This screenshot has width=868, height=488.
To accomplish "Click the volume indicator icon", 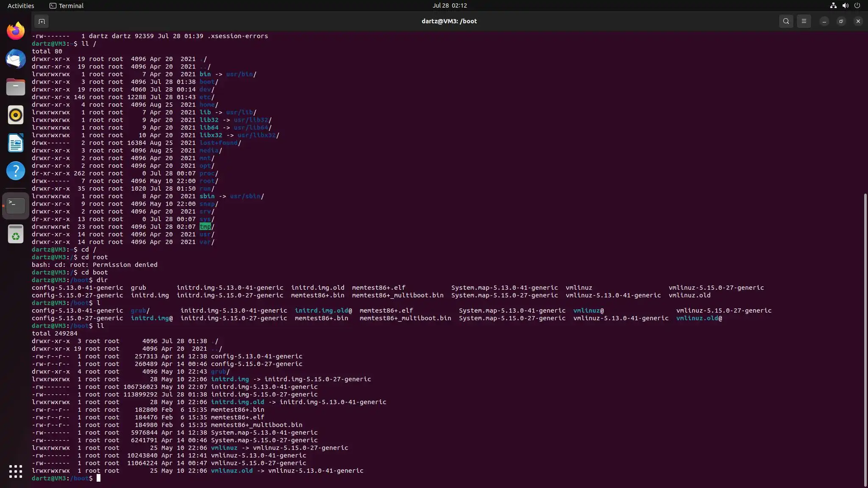I will point(845,6).
